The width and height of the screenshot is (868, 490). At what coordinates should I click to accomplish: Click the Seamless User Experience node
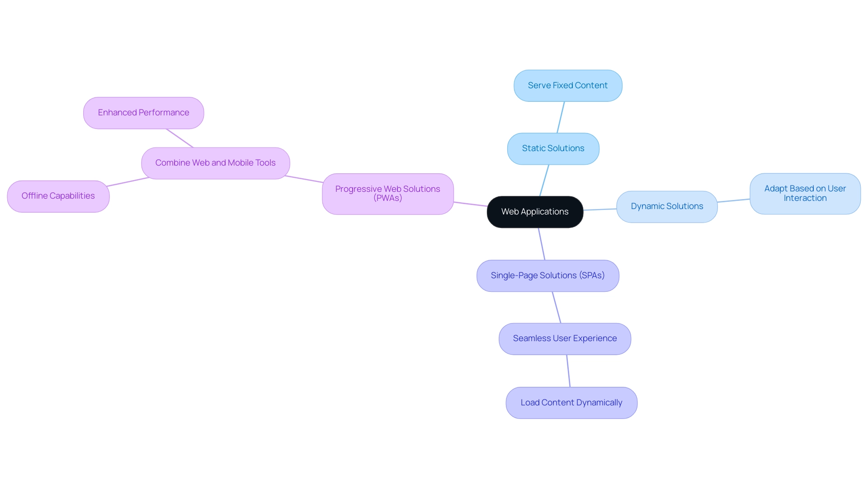pos(565,338)
